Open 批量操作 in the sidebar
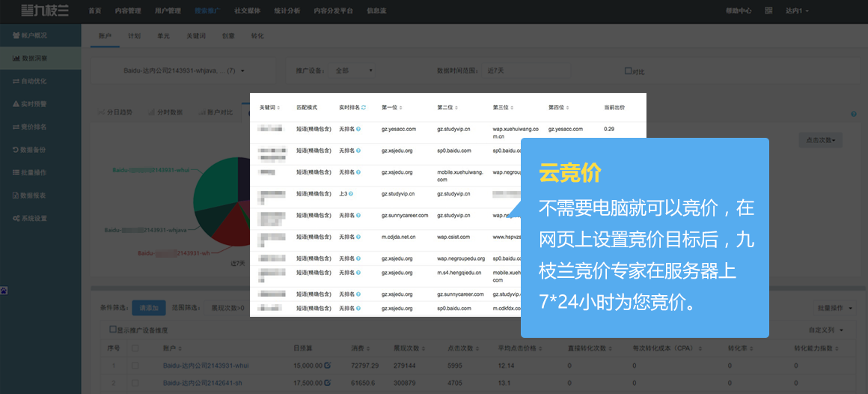This screenshot has height=394, width=868. coord(40,172)
